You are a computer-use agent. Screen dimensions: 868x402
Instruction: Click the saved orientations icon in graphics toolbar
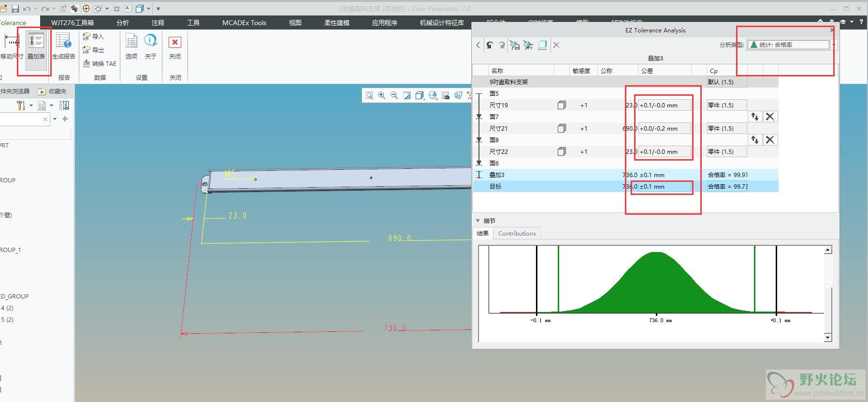[x=433, y=95]
